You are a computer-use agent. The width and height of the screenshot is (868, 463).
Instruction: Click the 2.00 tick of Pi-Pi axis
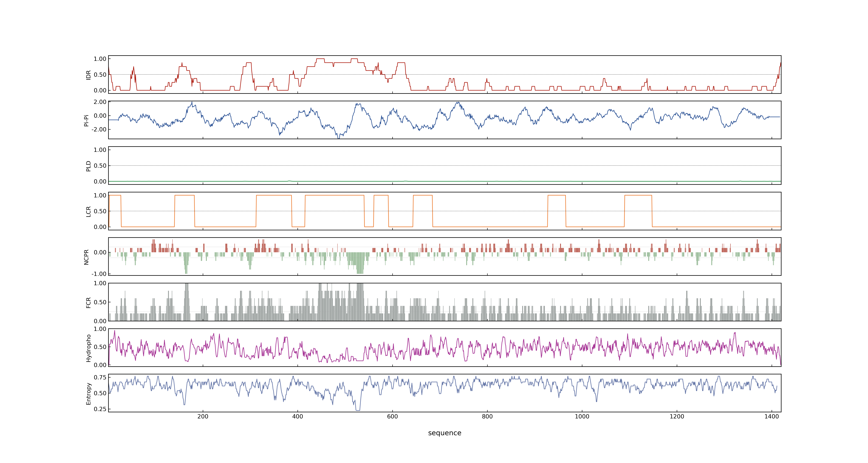coord(100,102)
